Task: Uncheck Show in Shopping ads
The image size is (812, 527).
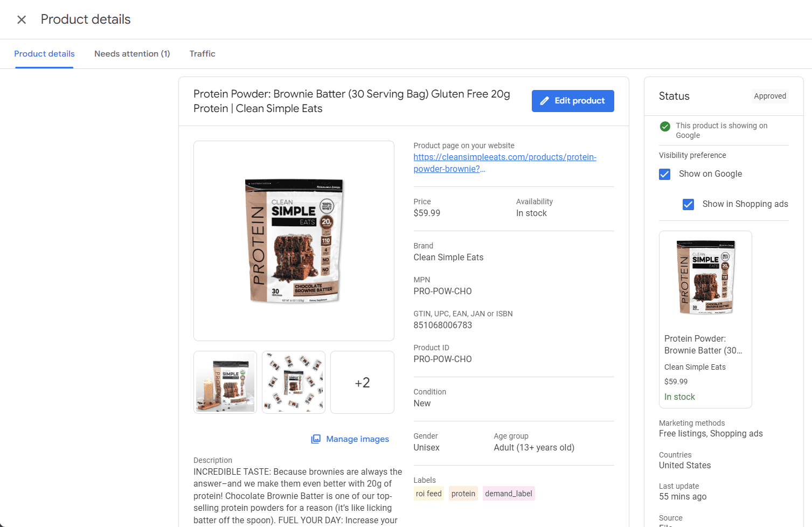Action: 688,204
